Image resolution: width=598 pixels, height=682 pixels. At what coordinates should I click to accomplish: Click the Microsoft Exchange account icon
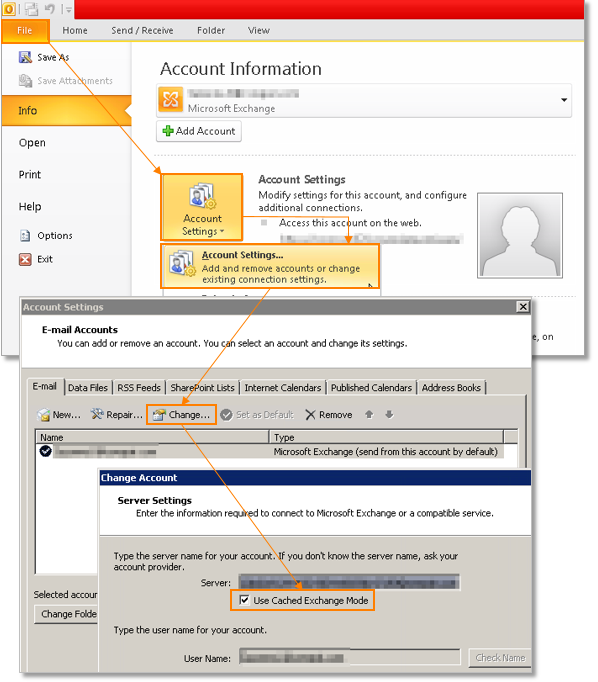[x=170, y=100]
